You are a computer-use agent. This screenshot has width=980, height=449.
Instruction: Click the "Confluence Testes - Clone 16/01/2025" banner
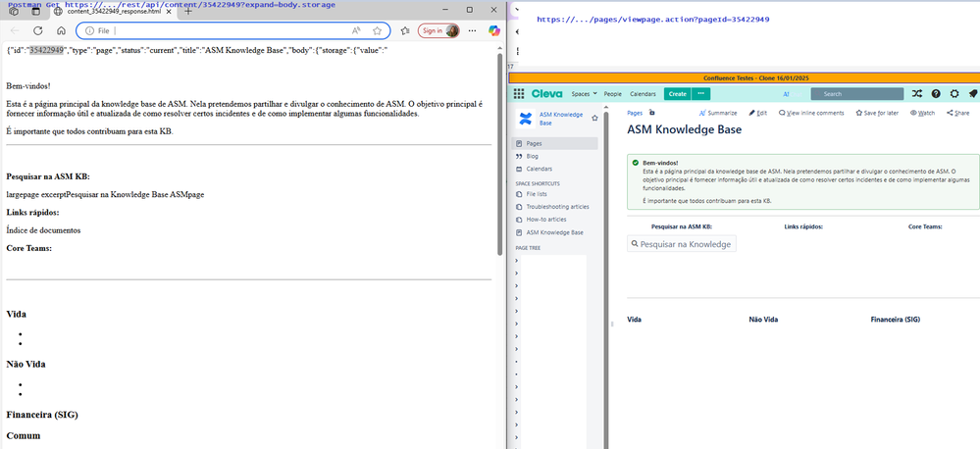coord(744,78)
